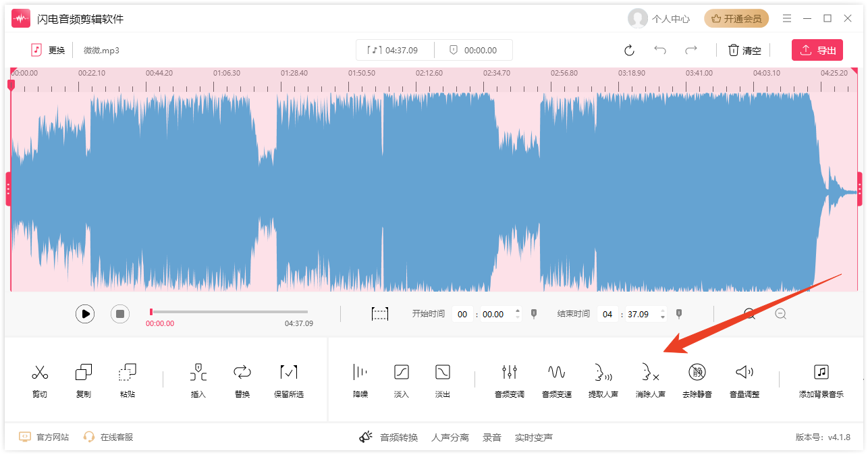Click the start time seconds input field

493,315
